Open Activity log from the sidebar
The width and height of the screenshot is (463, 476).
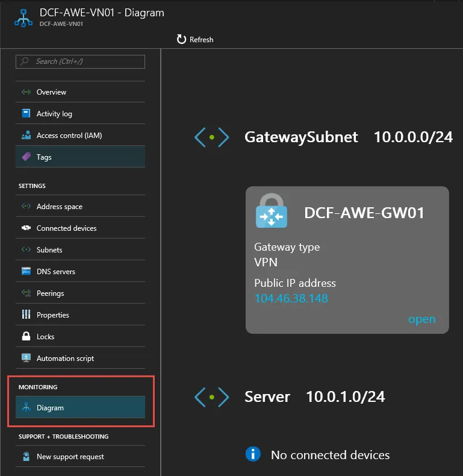coord(54,114)
